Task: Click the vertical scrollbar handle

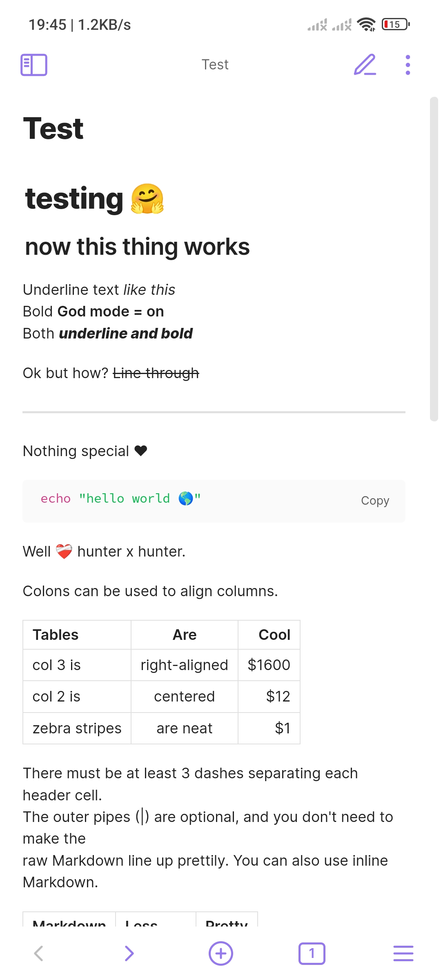Action: point(434,258)
